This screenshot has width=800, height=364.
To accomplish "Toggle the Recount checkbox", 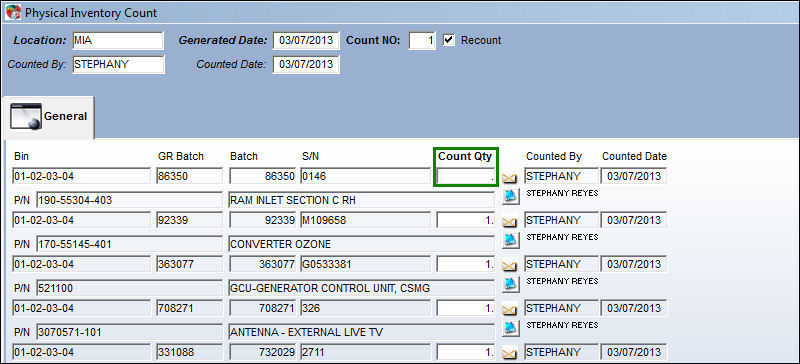I will point(449,40).
